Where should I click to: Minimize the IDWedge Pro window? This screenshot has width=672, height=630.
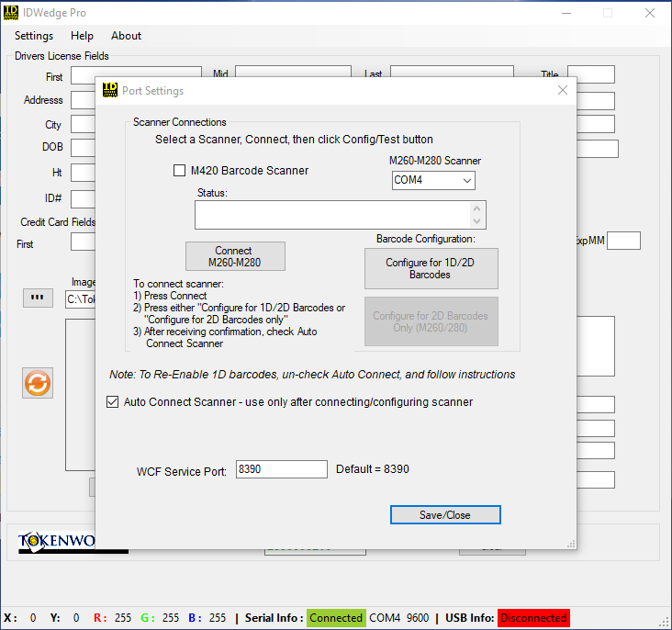click(566, 13)
